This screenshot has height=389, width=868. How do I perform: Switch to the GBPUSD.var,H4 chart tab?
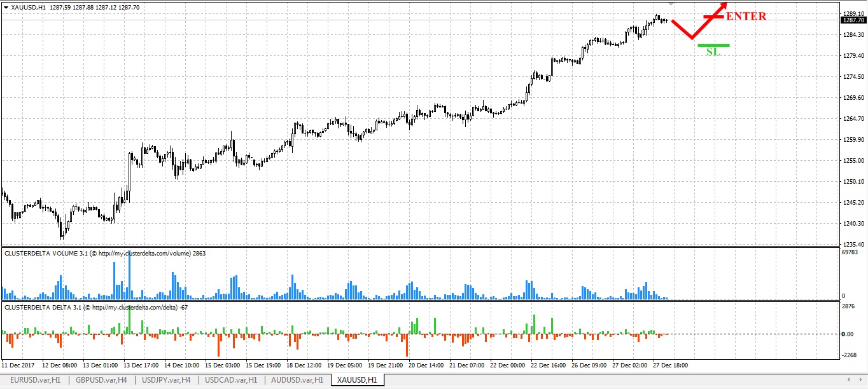pyautogui.click(x=101, y=380)
